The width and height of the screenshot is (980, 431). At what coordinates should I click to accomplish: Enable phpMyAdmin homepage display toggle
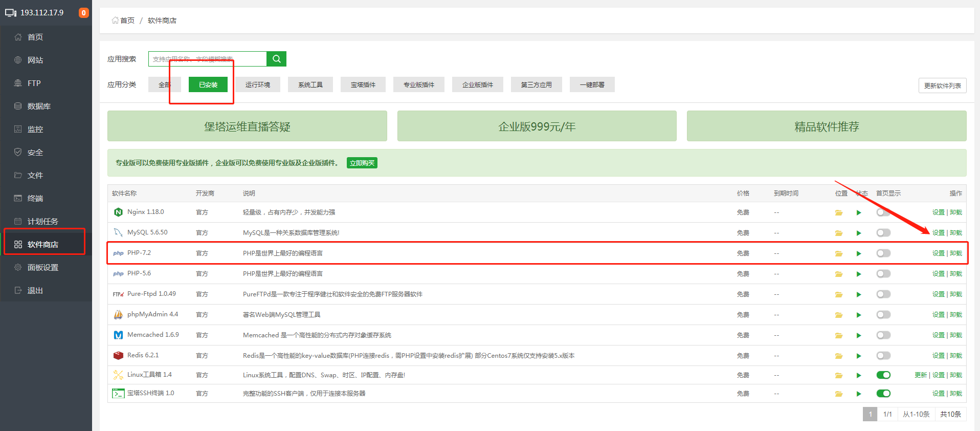883,315
